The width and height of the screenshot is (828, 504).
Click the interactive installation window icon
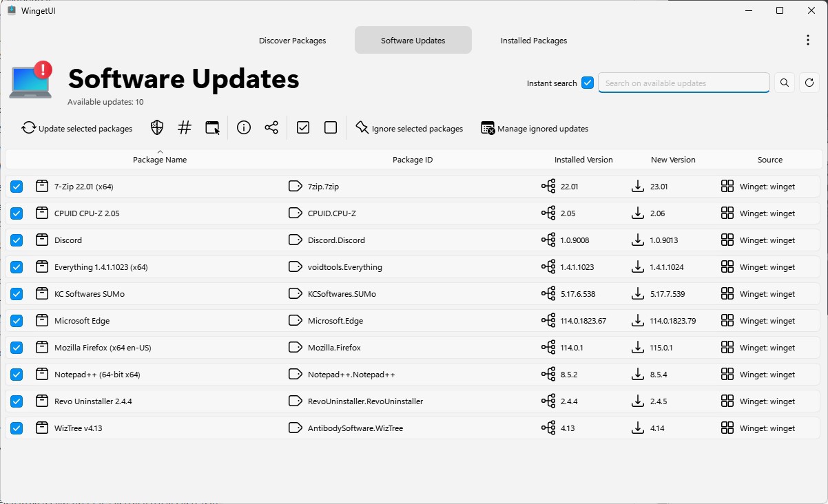coord(212,127)
